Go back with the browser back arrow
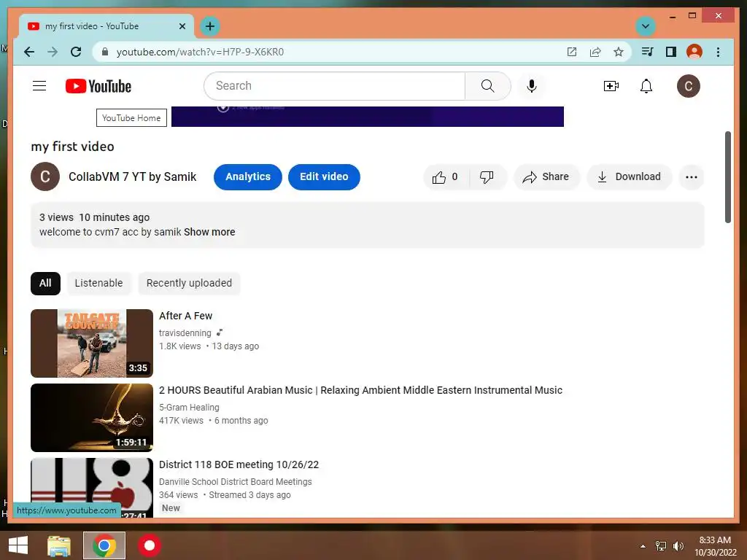 tap(29, 52)
